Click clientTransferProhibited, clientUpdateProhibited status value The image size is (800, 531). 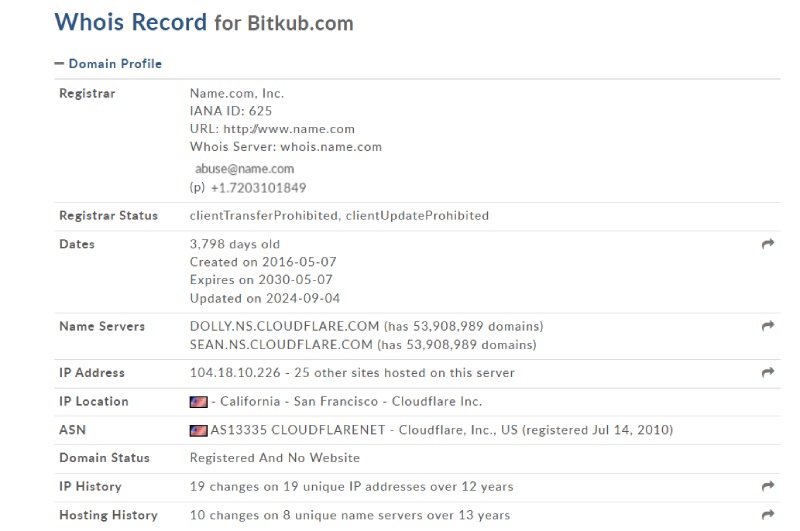(x=339, y=216)
